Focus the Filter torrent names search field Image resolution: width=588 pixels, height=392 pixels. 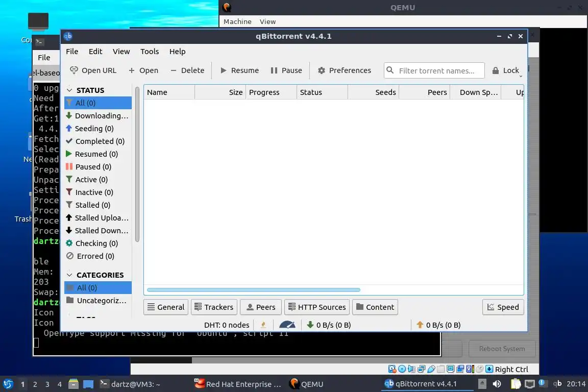(x=434, y=70)
